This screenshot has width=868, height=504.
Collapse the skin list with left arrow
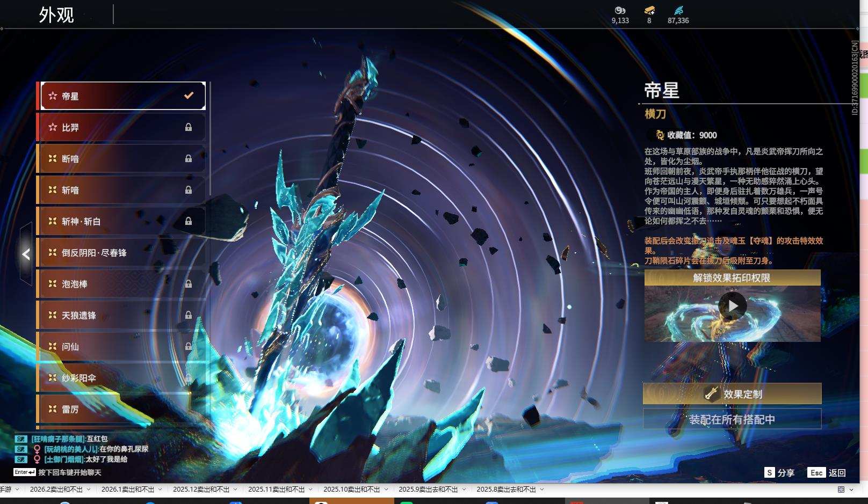[x=26, y=254]
